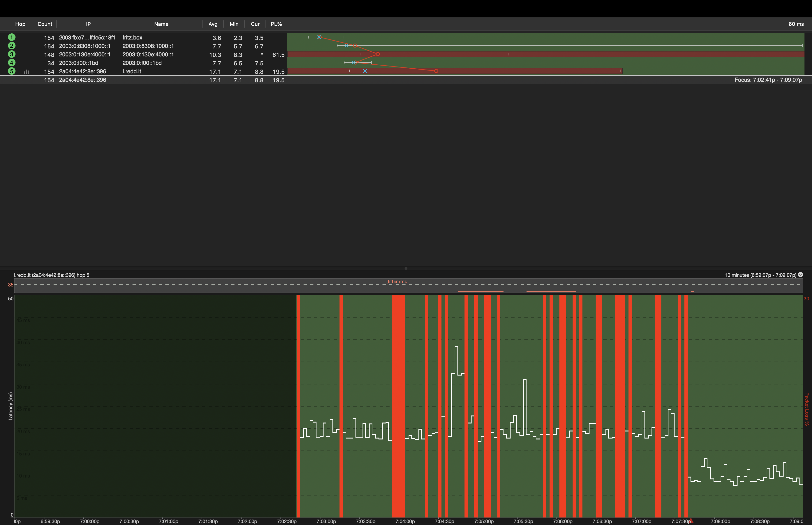812x525 pixels.
Task: Click the Avg column header
Action: pos(213,24)
